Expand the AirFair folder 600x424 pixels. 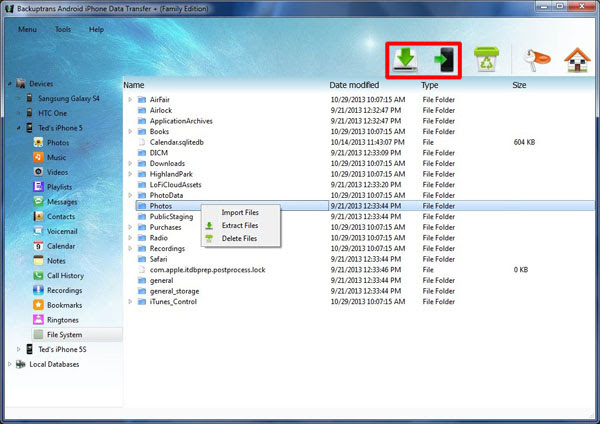click(130, 99)
